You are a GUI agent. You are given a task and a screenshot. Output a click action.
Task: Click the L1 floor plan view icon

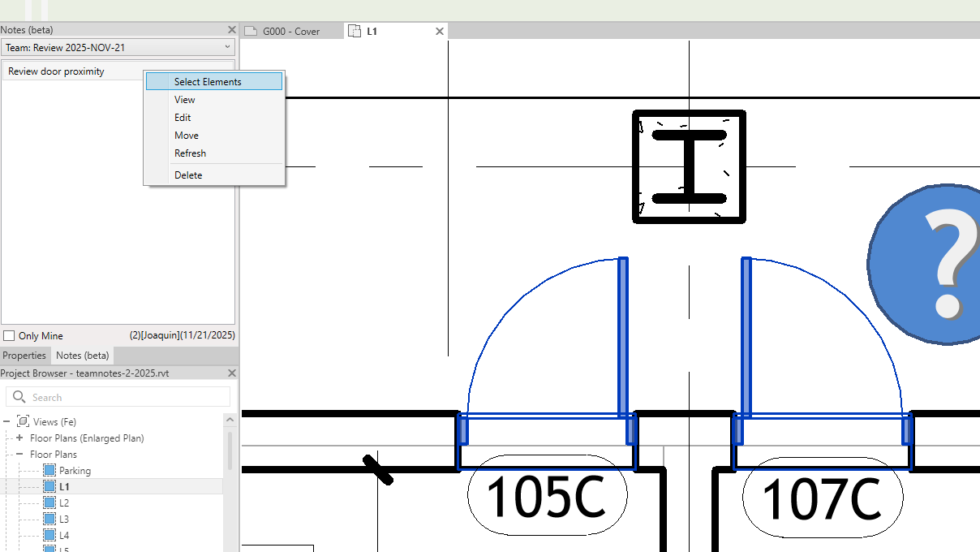point(49,487)
